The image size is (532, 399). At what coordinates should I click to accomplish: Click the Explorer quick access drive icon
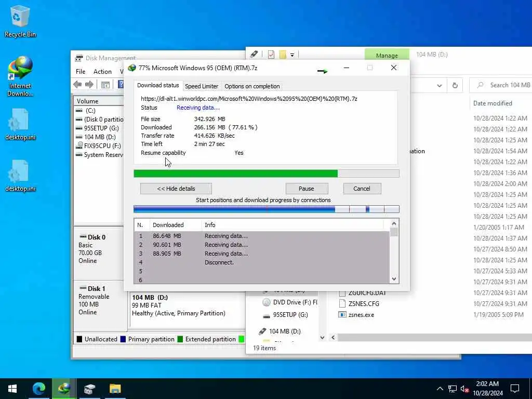[254, 54]
